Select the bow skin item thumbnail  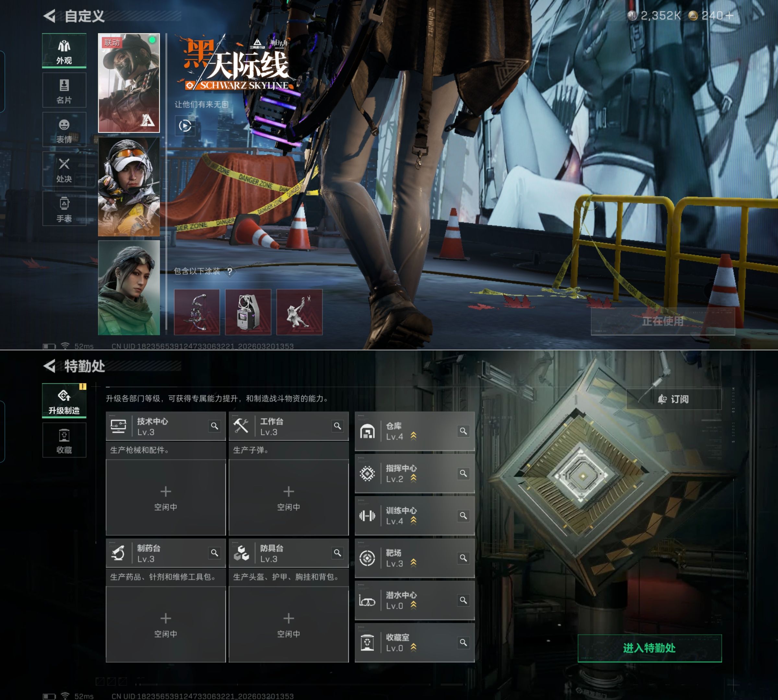197,312
